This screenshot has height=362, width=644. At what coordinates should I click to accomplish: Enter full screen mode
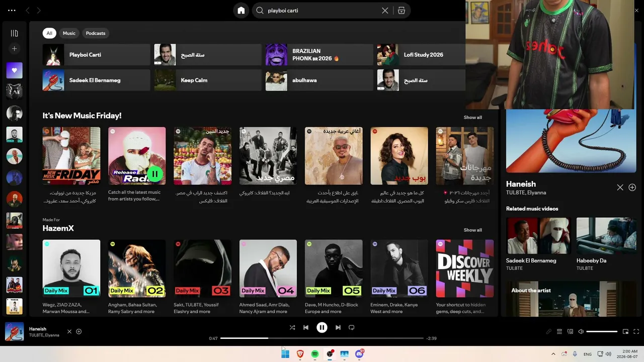point(636,332)
